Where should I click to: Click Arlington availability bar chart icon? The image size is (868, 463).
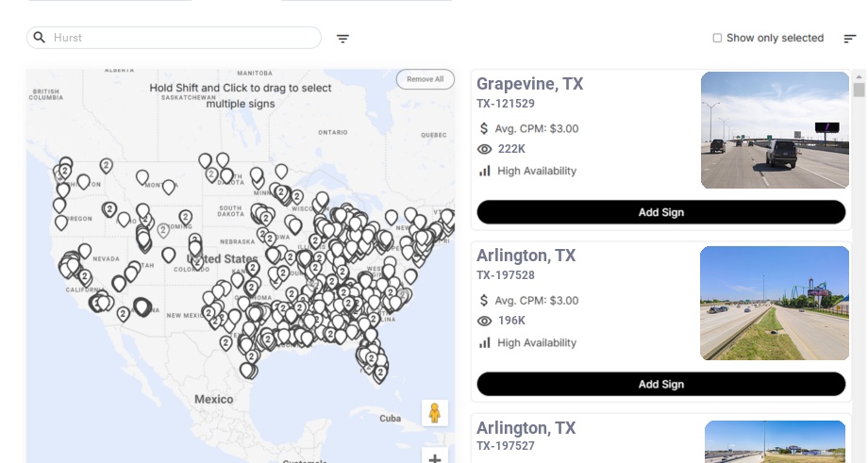(485, 342)
